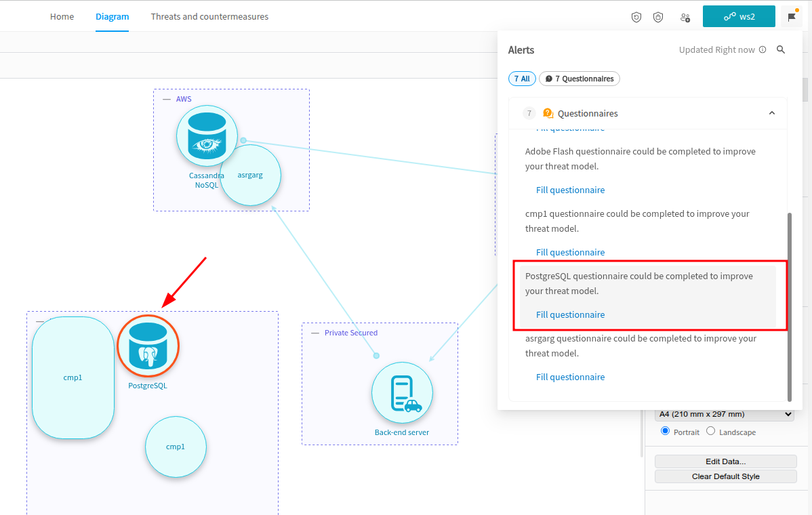This screenshot has height=515, width=812.
Task: View the Updated info circle icon
Action: (763, 49)
